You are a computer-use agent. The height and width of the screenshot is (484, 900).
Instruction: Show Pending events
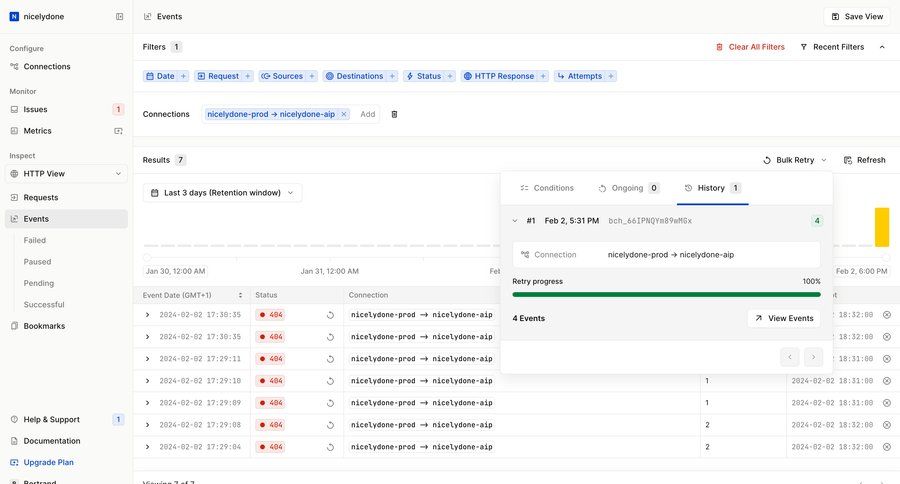point(38,283)
